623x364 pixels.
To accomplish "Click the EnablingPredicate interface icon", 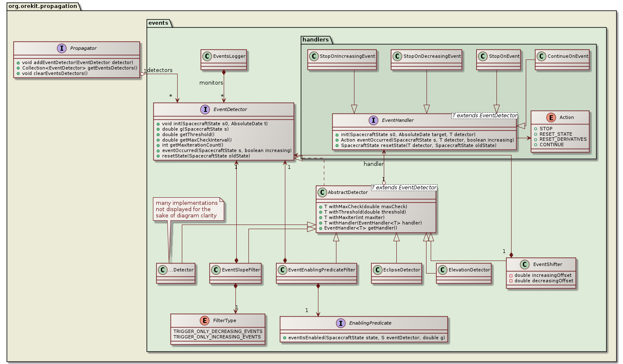I will pos(340,323).
